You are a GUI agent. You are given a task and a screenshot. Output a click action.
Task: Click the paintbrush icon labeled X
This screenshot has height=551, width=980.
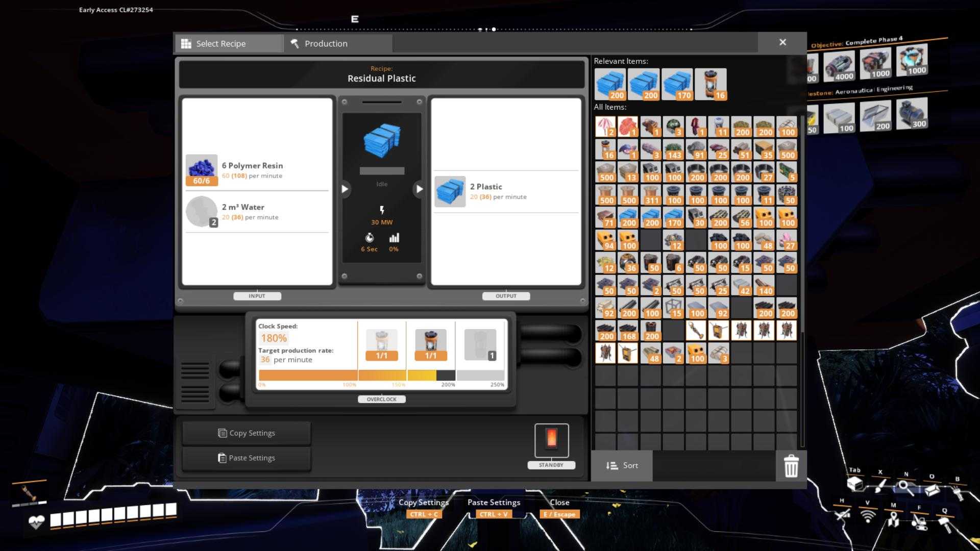click(x=880, y=486)
